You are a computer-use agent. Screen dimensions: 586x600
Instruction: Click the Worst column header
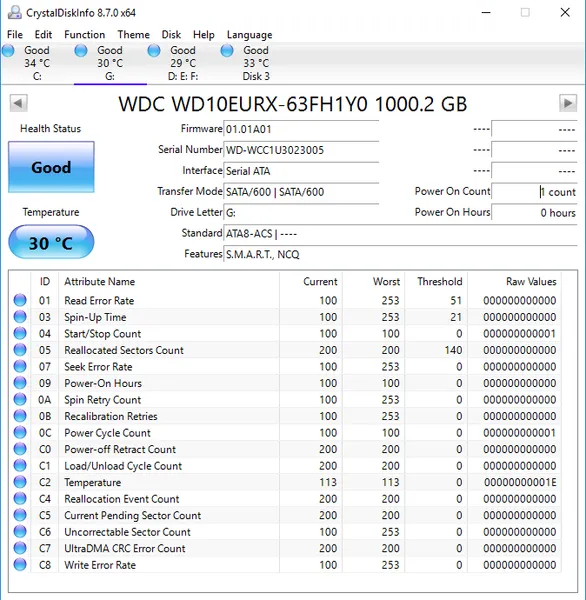tap(374, 282)
